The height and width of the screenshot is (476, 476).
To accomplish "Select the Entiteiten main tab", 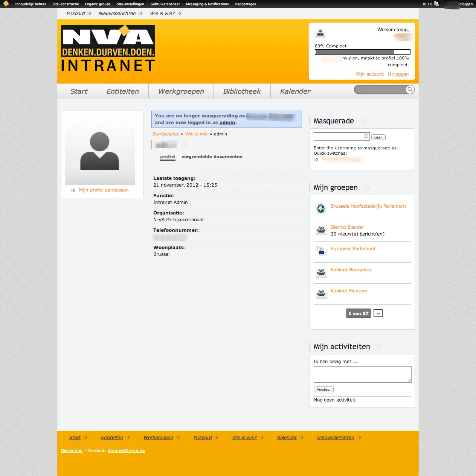I will point(123,91).
